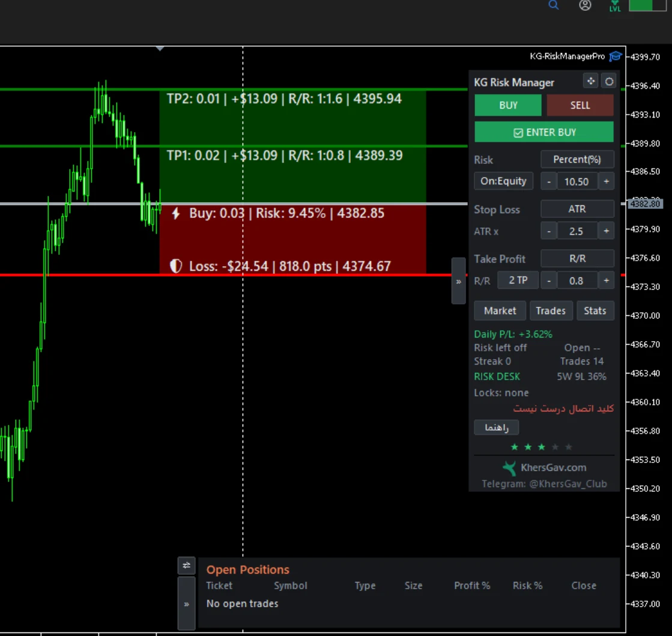Click the KhersGav logo icon

point(509,468)
